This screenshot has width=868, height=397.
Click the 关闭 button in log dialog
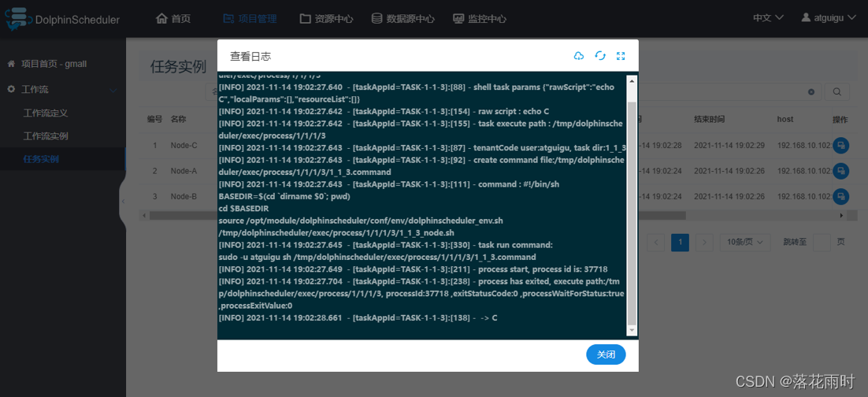point(606,354)
